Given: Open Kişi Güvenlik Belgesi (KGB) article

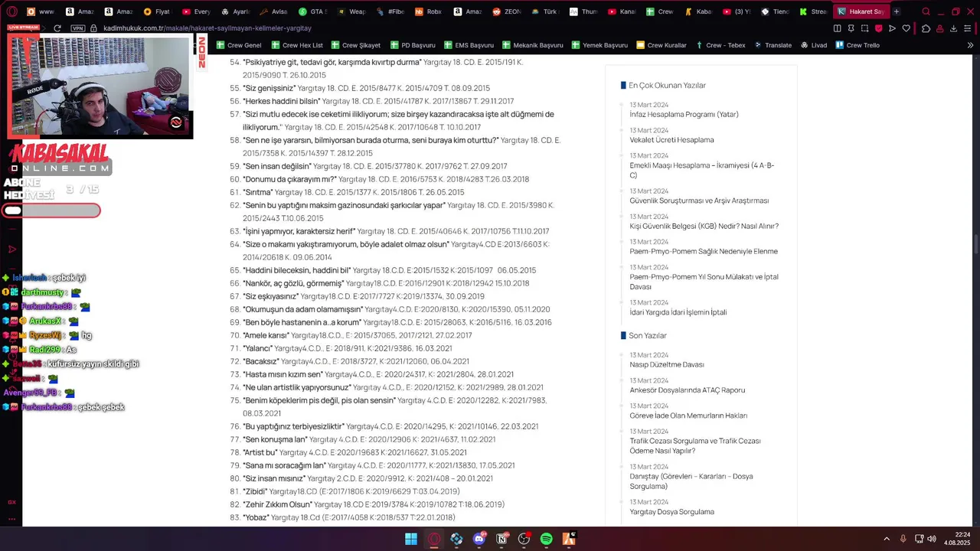Looking at the screenshot, I should pos(704,226).
